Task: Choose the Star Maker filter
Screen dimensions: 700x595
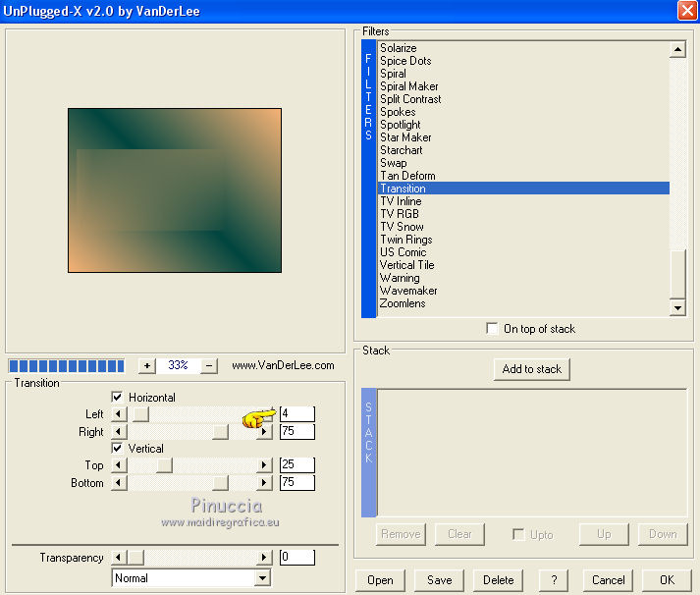Action: [x=405, y=137]
